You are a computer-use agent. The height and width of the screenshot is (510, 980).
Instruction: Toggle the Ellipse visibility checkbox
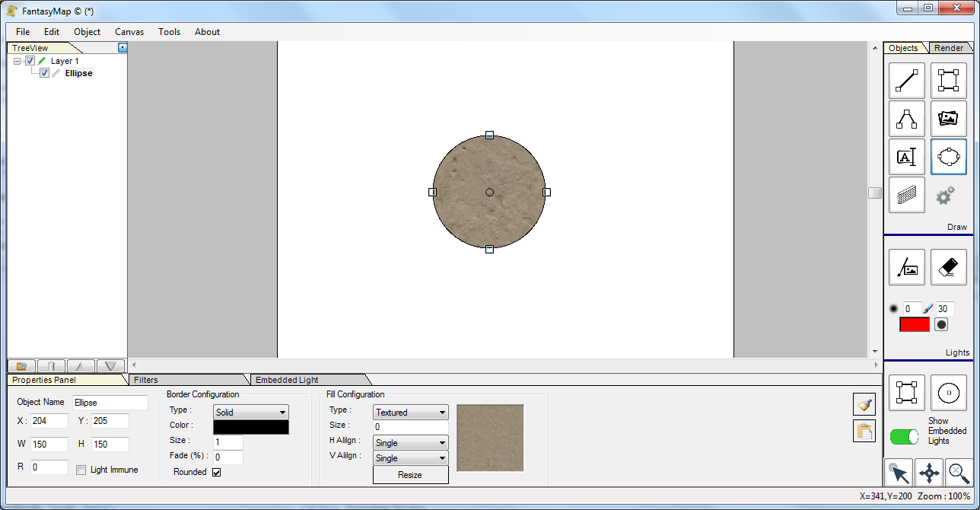[44, 73]
